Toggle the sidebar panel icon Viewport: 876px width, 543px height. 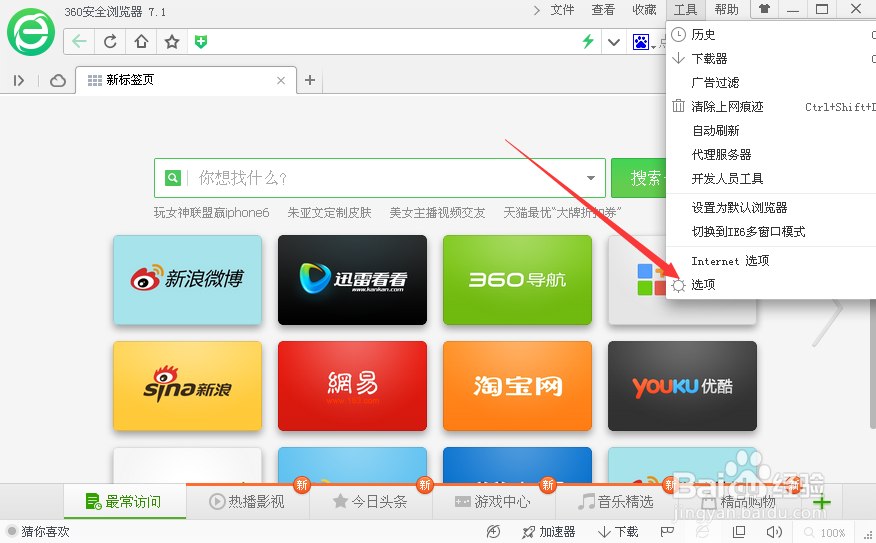(19, 81)
